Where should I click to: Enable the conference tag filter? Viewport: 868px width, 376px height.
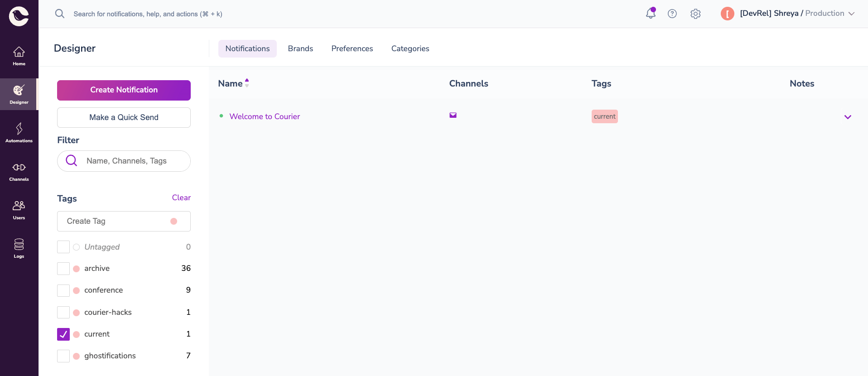click(x=63, y=290)
